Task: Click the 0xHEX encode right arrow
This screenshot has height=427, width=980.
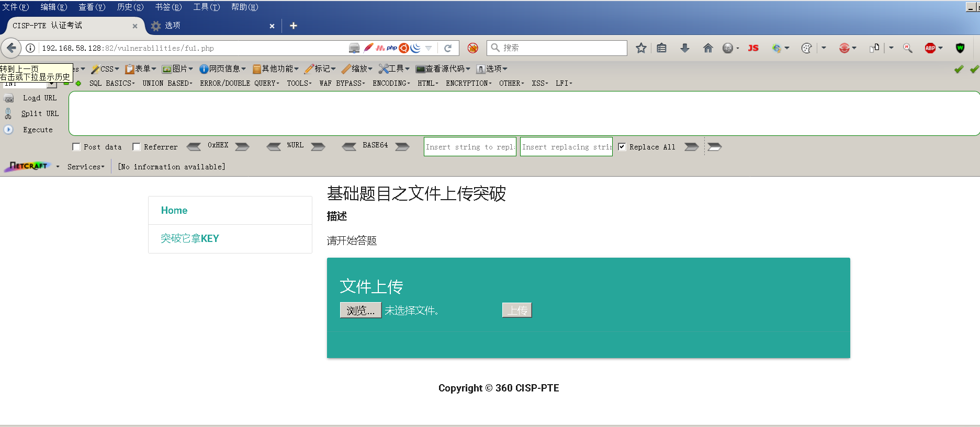Action: tap(242, 147)
